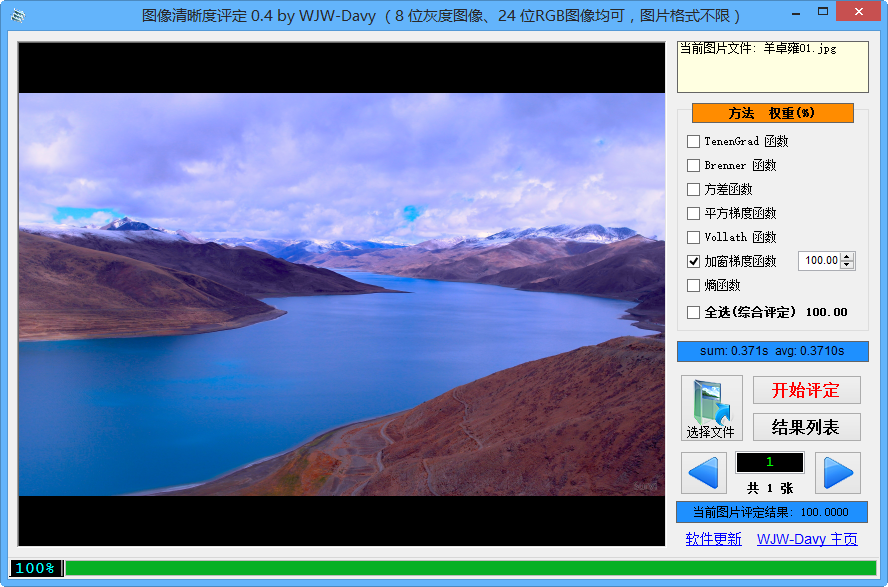The image size is (888, 587).
Task: Open the 结果列表 results list
Action: 806,427
